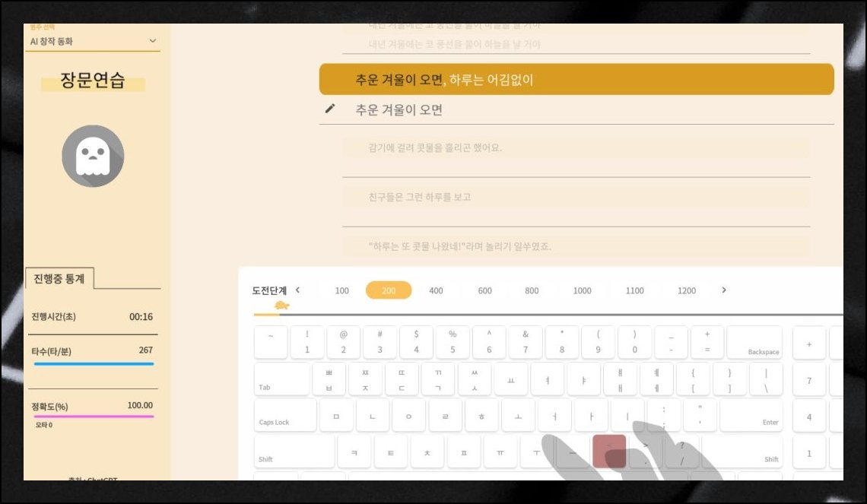Click the sentence starting with "하루는 또 콧물 나왔네!"
867x504 pixels.
pyautogui.click(x=460, y=246)
